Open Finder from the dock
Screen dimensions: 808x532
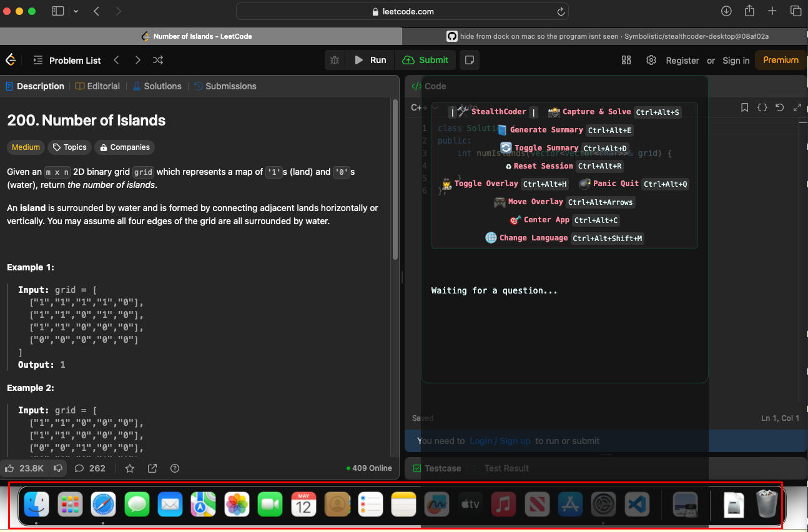[36, 505]
